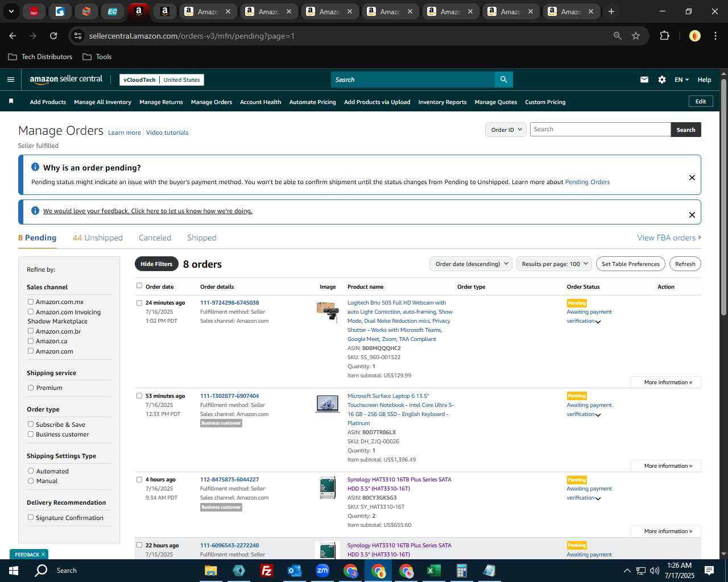Open the Seller Central hamburger menu
Screen dimensions: 728x582
pos(11,80)
